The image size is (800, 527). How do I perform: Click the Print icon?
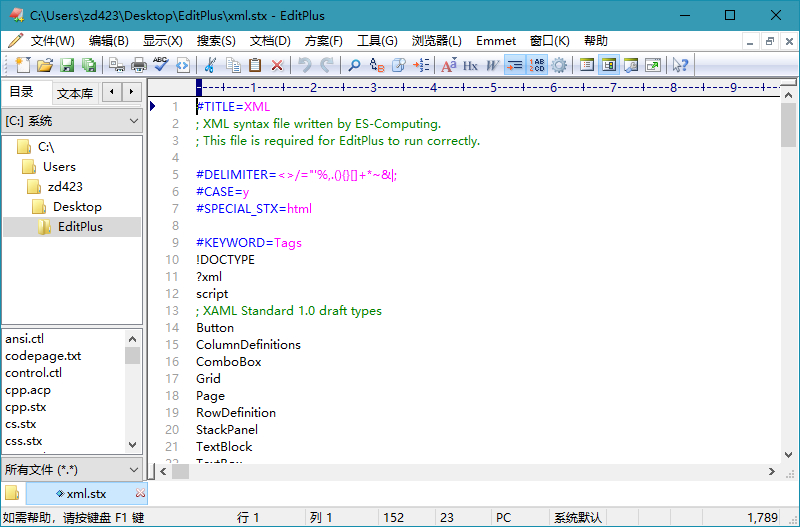point(139,65)
